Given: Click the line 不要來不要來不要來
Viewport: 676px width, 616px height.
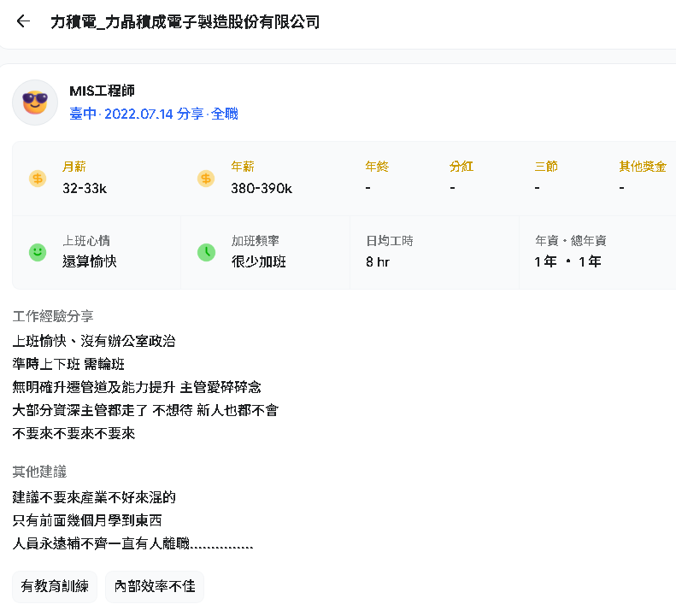Looking at the screenshot, I should click(x=73, y=433).
